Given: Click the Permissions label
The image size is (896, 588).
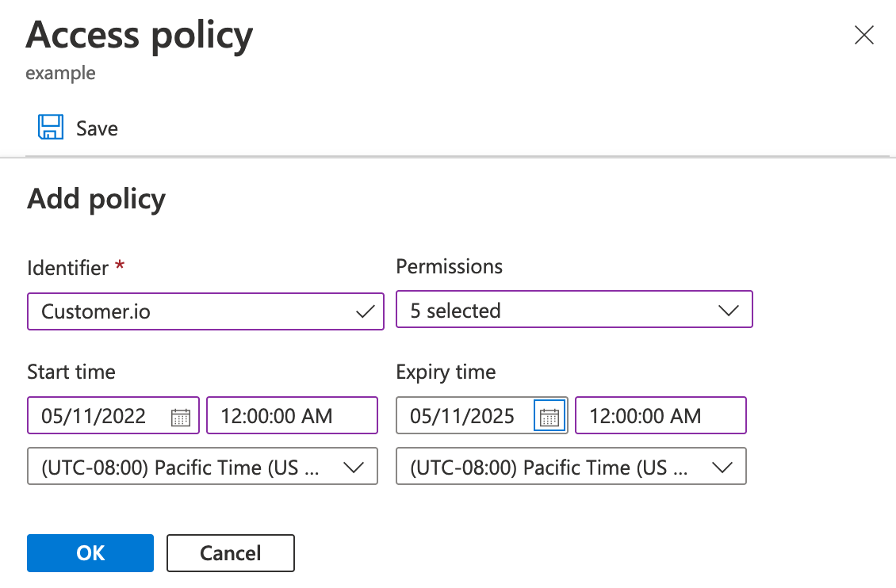Looking at the screenshot, I should [x=449, y=266].
